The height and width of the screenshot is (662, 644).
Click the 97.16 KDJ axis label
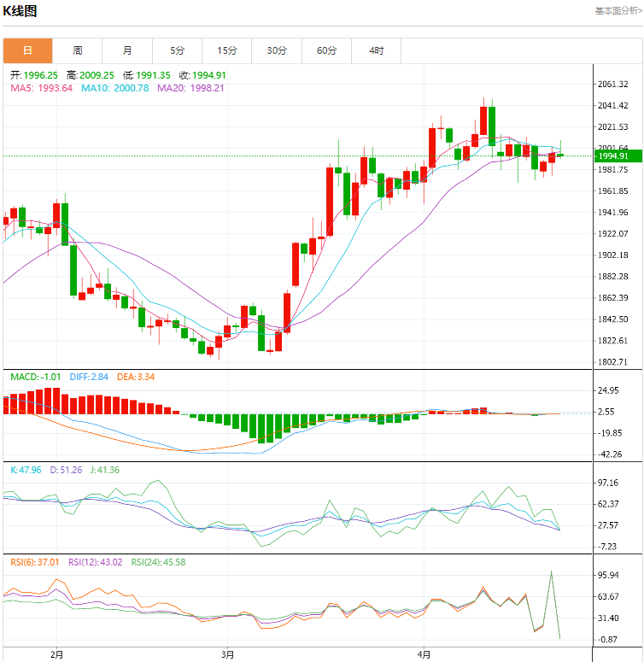click(x=608, y=483)
